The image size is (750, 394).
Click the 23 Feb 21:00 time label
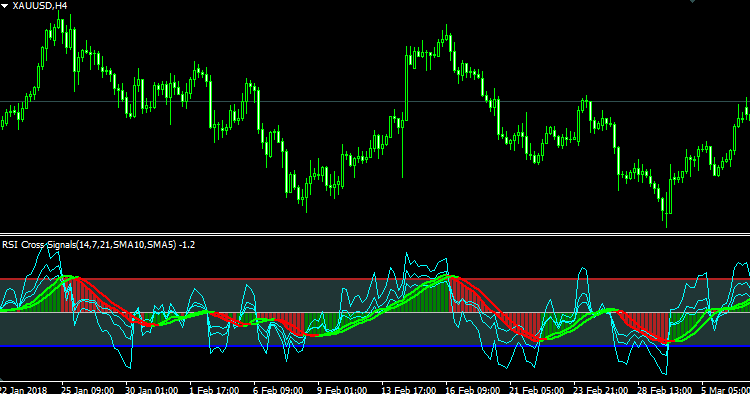[601, 390]
